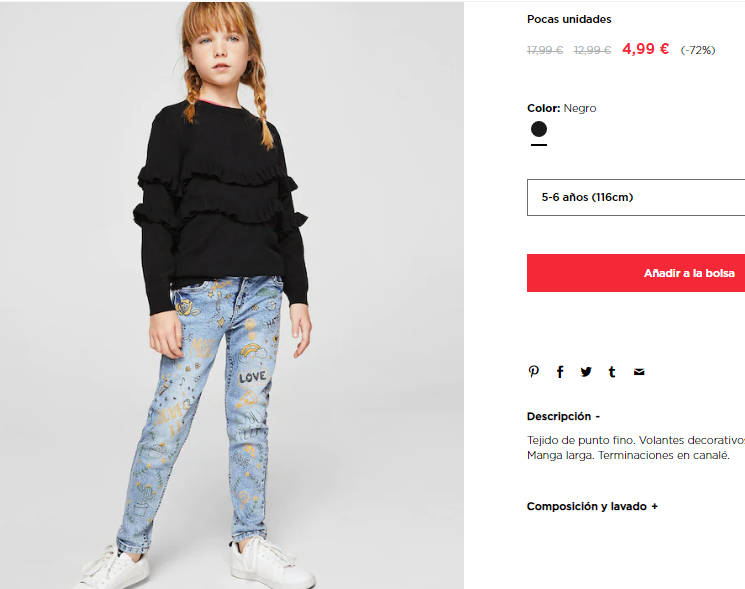Share on Tumblr using the t icon

click(612, 372)
